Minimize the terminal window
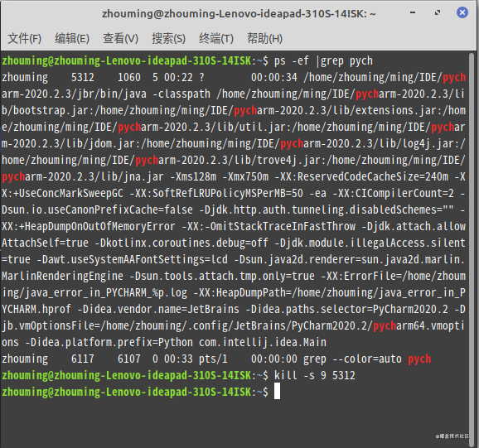 click(x=413, y=12)
